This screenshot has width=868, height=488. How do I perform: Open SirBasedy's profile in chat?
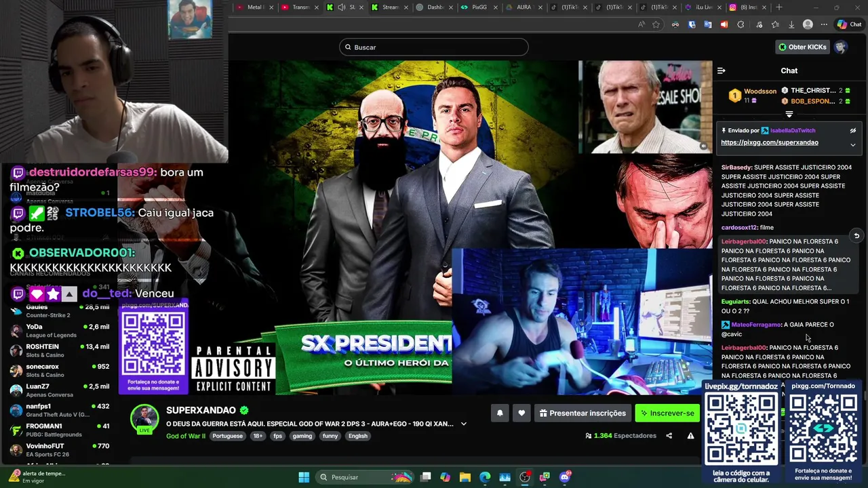pos(736,167)
